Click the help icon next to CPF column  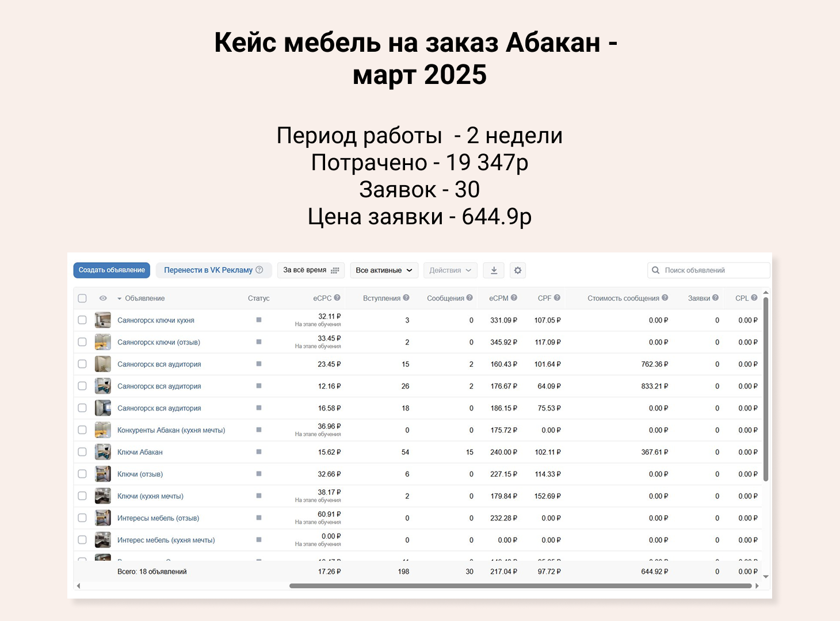557,297
